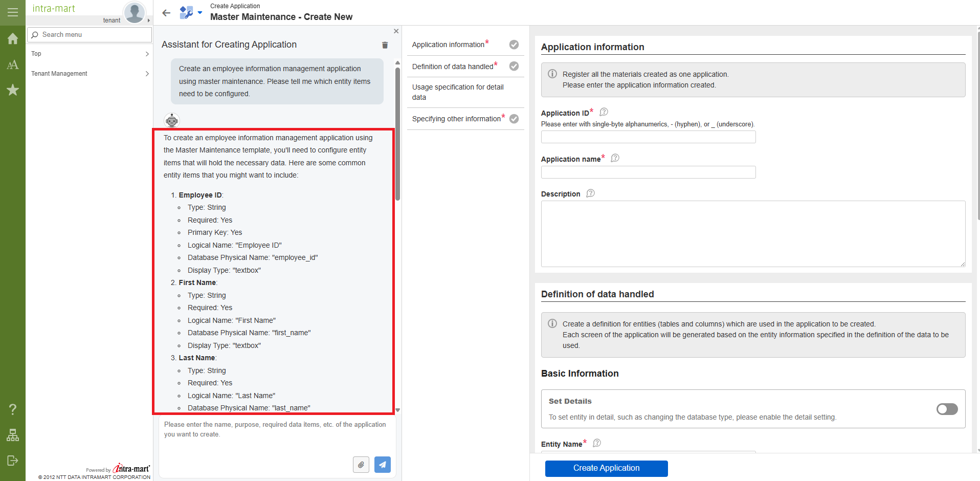
Task: Open the application type dropdown arrow
Action: [x=200, y=13]
